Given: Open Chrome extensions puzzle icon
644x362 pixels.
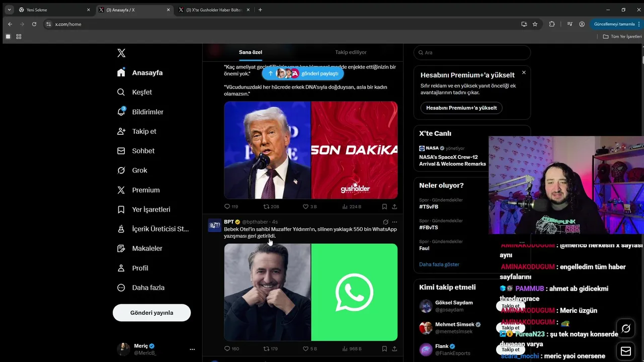Looking at the screenshot, I should click(x=552, y=24).
